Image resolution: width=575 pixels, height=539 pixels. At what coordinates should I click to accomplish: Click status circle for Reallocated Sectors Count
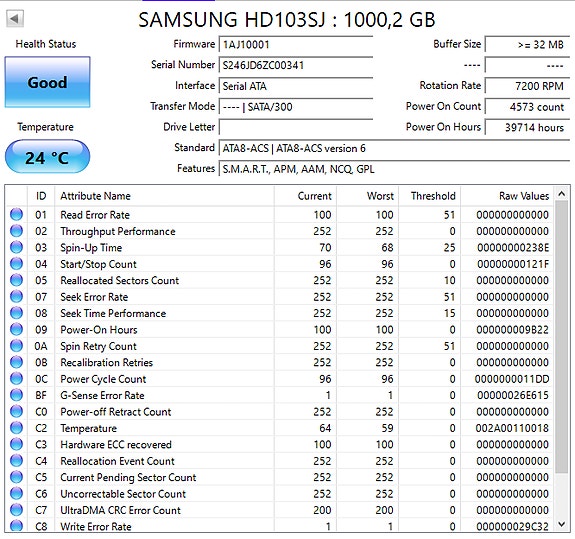tap(16, 280)
